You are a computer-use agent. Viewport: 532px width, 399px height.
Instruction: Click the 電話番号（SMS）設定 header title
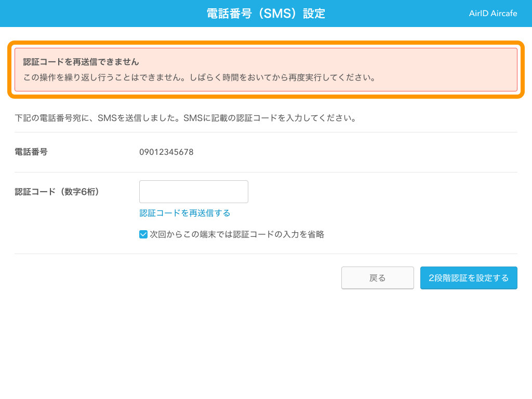[x=265, y=14]
